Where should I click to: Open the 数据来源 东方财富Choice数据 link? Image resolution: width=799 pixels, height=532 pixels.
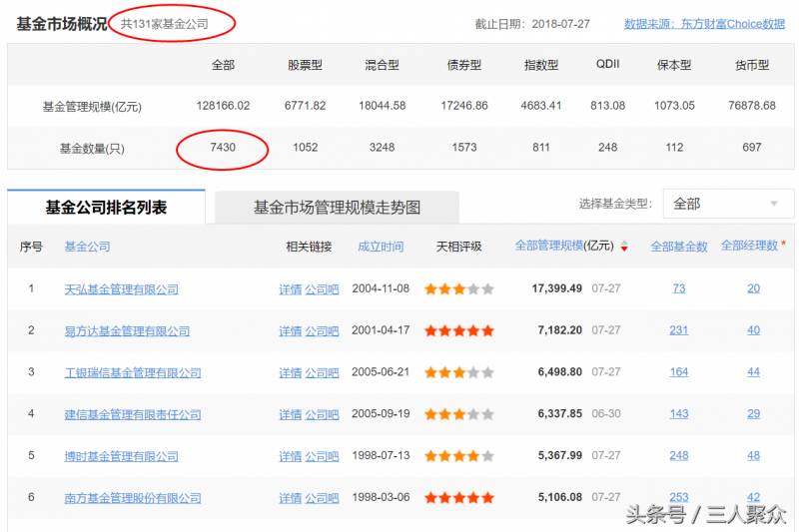(704, 24)
